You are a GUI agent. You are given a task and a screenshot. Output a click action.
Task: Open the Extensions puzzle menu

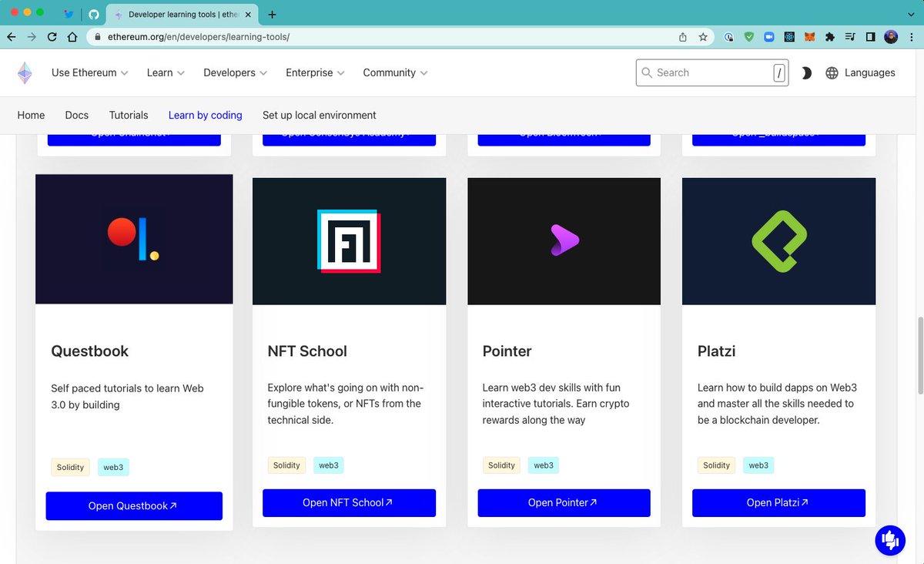point(829,36)
